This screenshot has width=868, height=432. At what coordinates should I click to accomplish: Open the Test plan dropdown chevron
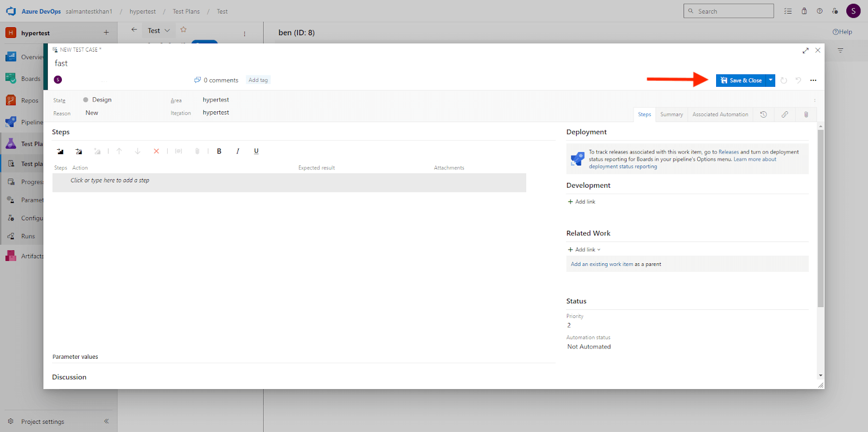[167, 31]
